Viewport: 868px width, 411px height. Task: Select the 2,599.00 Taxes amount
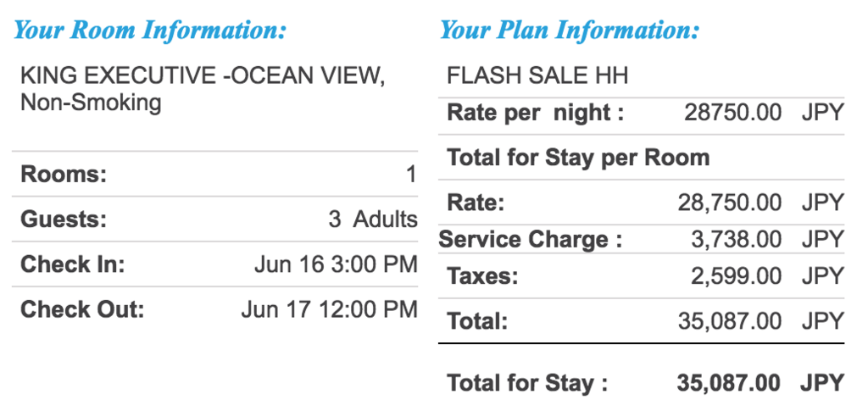pyautogui.click(x=737, y=276)
